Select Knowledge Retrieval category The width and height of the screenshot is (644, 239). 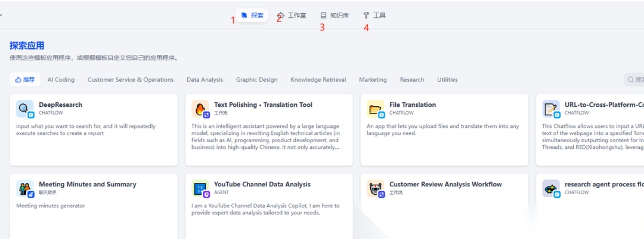point(318,80)
